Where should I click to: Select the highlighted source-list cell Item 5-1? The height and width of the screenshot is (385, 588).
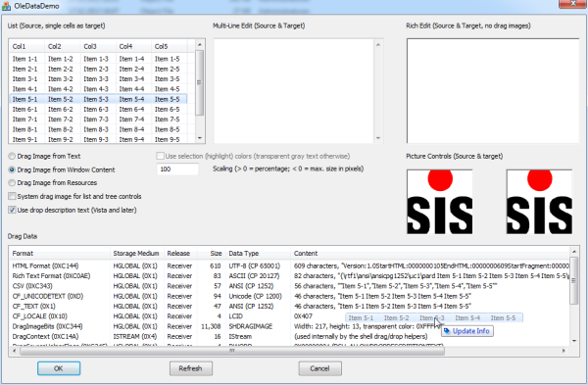(x=24, y=99)
